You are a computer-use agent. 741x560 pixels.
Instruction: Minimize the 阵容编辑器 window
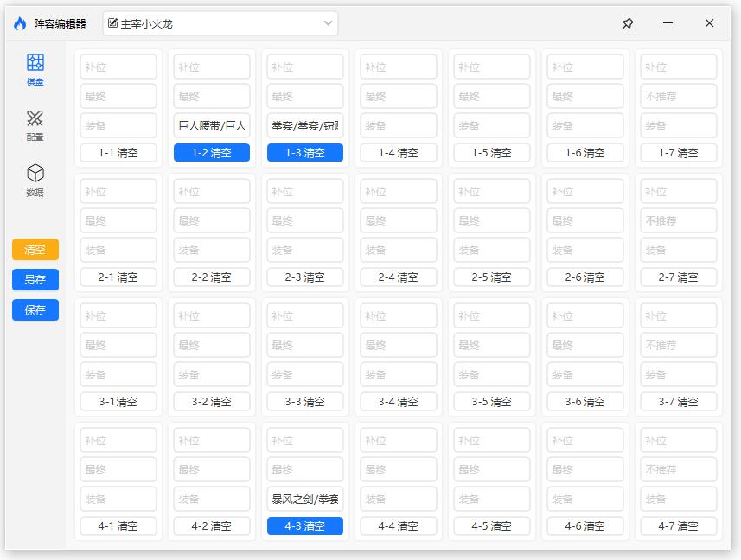pos(668,24)
